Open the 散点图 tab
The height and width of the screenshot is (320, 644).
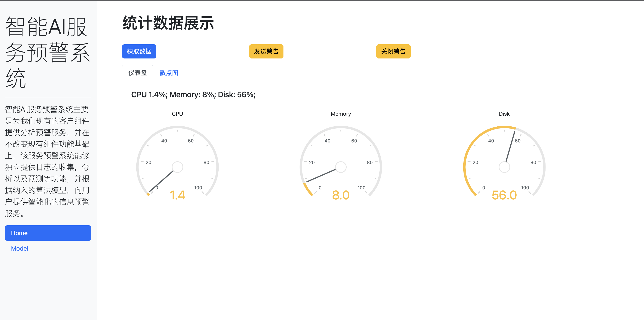point(169,73)
